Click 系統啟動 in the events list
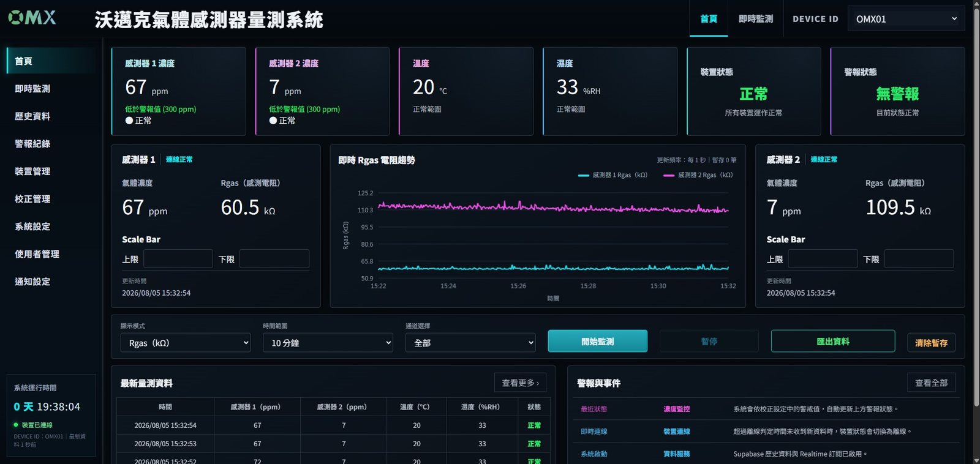 pyautogui.click(x=594, y=454)
